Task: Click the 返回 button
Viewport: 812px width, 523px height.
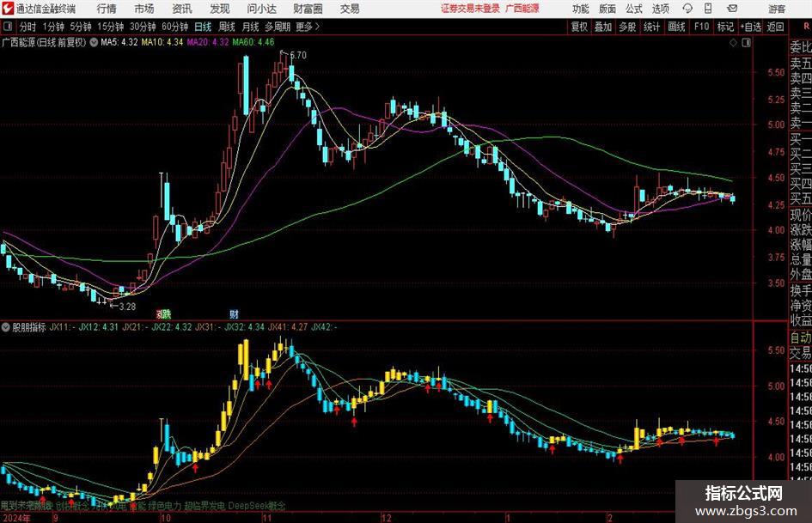Action: [775, 27]
